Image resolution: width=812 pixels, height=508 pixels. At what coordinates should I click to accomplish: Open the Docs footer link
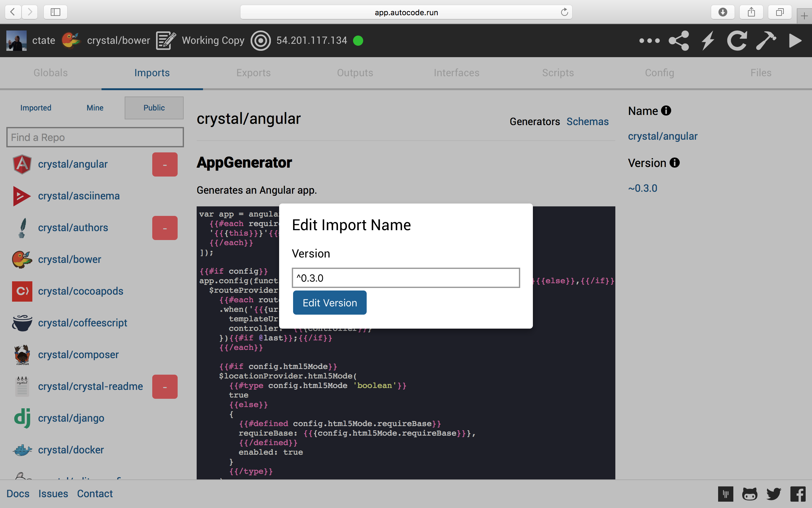18,493
